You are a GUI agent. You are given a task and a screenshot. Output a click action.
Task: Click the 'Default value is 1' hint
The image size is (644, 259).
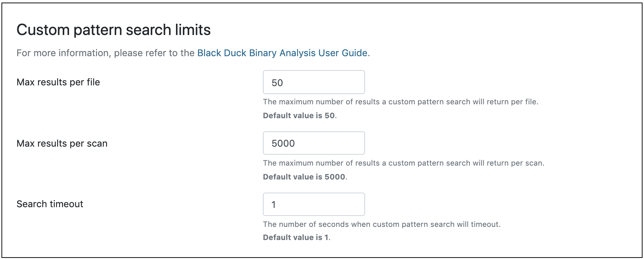[296, 238]
